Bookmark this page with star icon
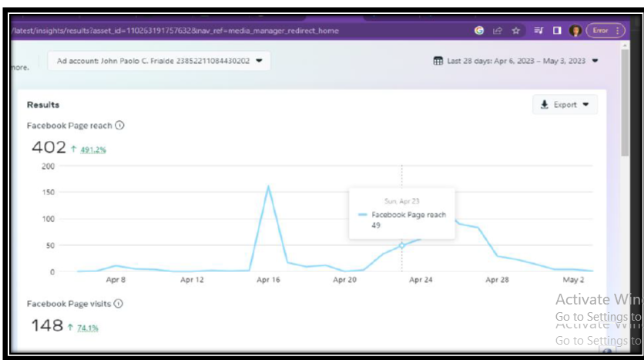This screenshot has height=360, width=644. coord(516,30)
